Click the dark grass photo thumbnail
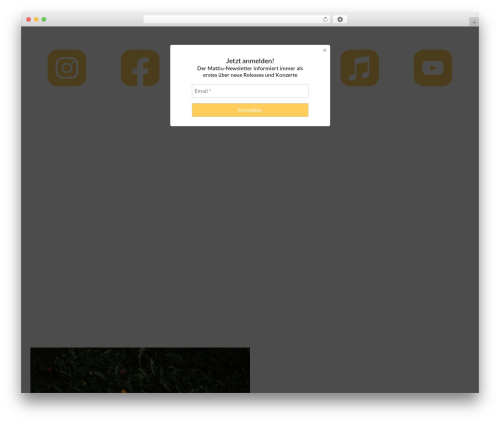Screen dimensions: 500x423 click(x=140, y=370)
